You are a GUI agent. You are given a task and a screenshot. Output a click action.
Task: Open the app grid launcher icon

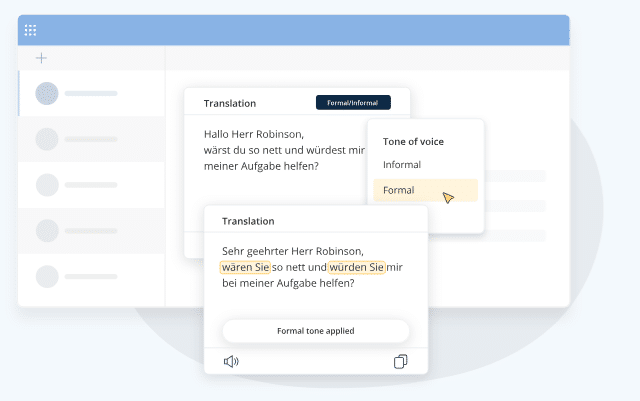click(x=30, y=31)
